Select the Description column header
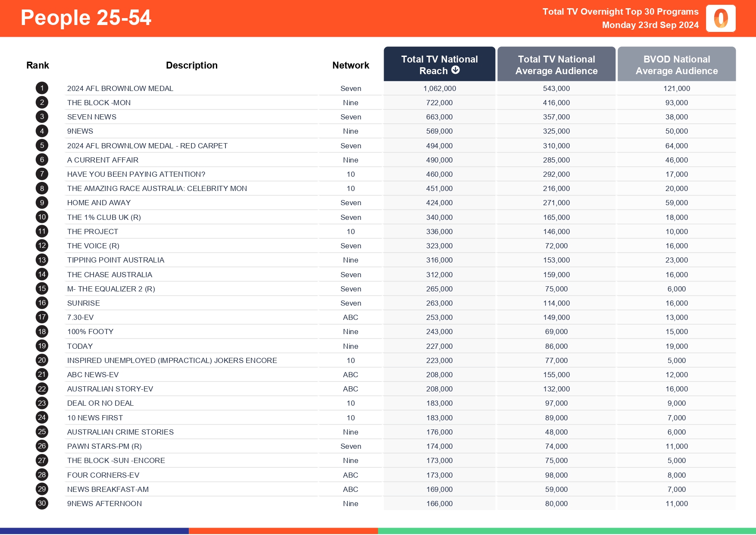Viewport: 756px width, 535px height. 191,65
